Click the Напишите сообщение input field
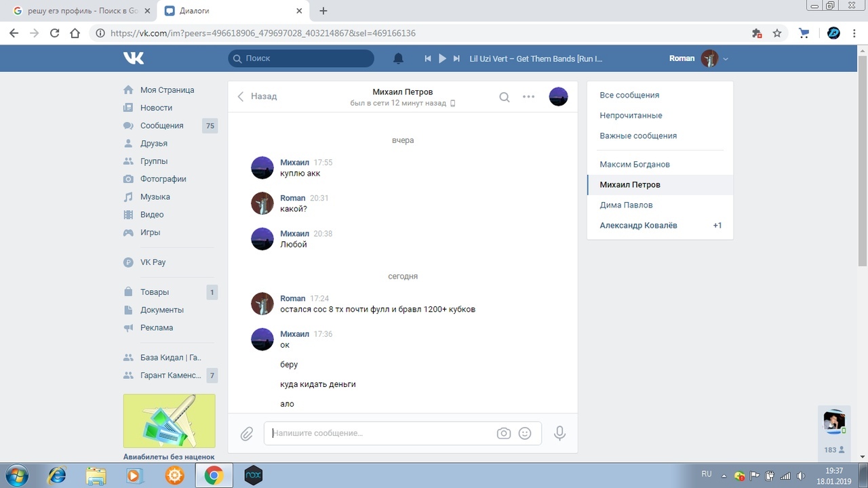The height and width of the screenshot is (488, 868). tap(380, 433)
